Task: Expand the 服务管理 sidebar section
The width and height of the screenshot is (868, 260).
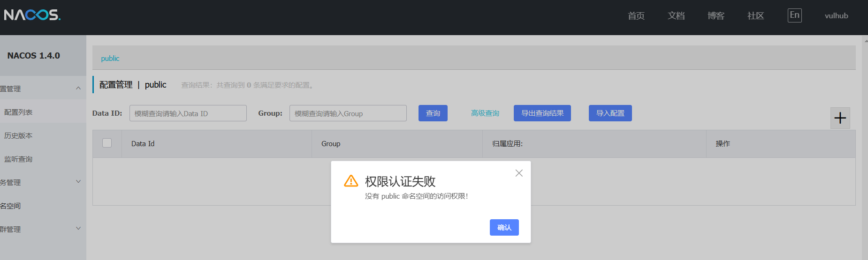Action: 78,182
